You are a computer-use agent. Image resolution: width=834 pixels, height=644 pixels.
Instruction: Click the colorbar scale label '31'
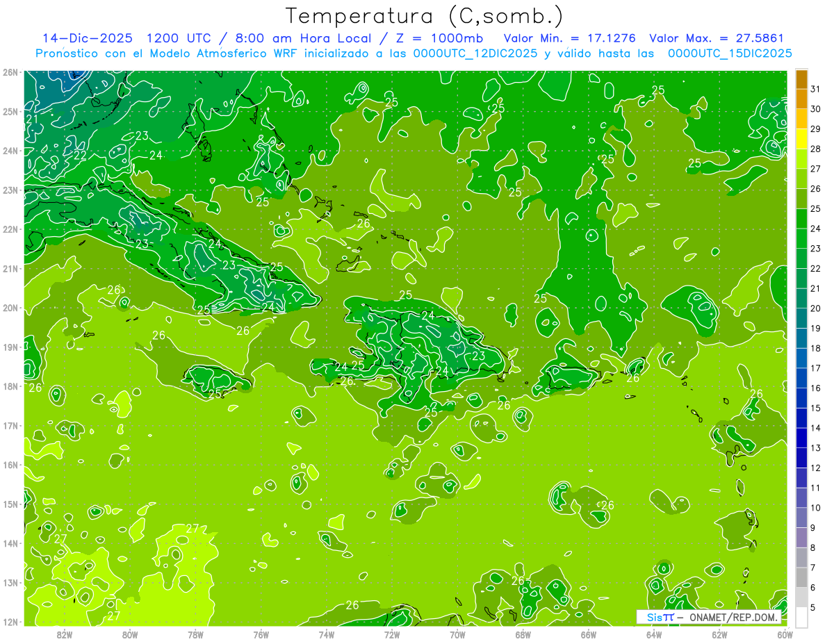click(816, 89)
